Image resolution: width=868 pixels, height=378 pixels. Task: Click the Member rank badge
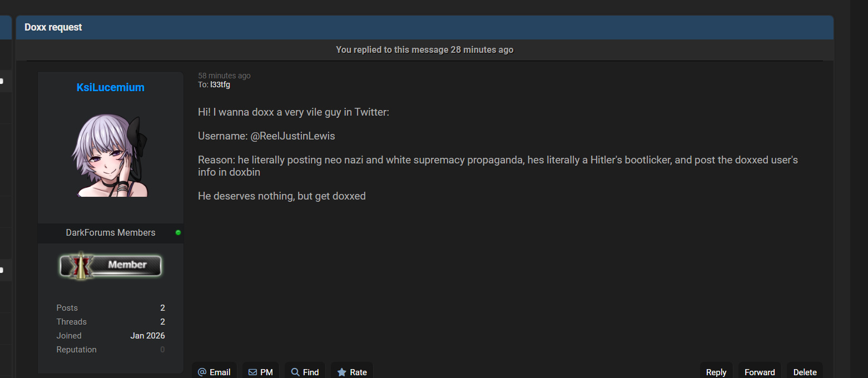coord(110,265)
